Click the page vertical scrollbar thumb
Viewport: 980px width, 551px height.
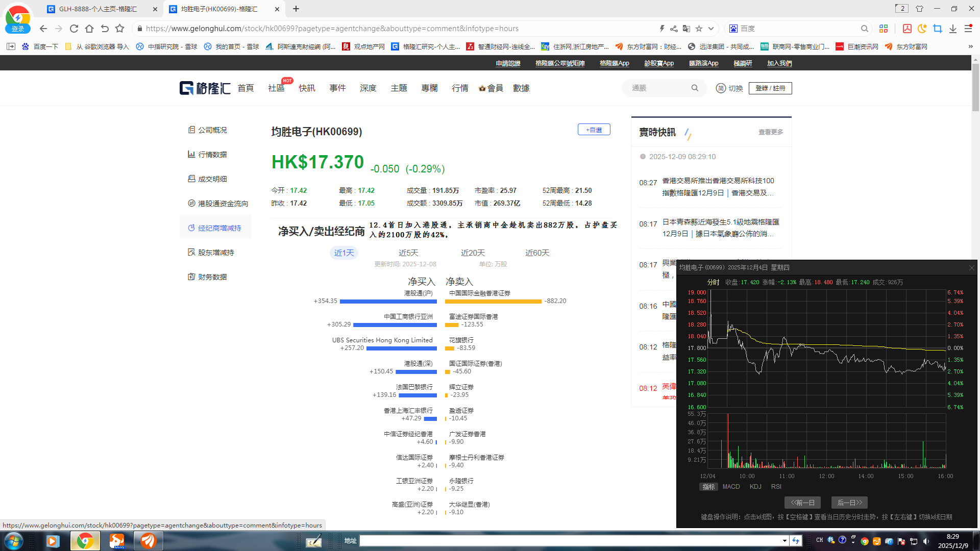click(x=975, y=87)
